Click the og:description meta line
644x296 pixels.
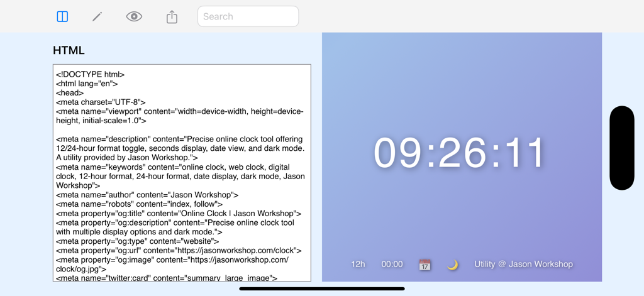175,227
